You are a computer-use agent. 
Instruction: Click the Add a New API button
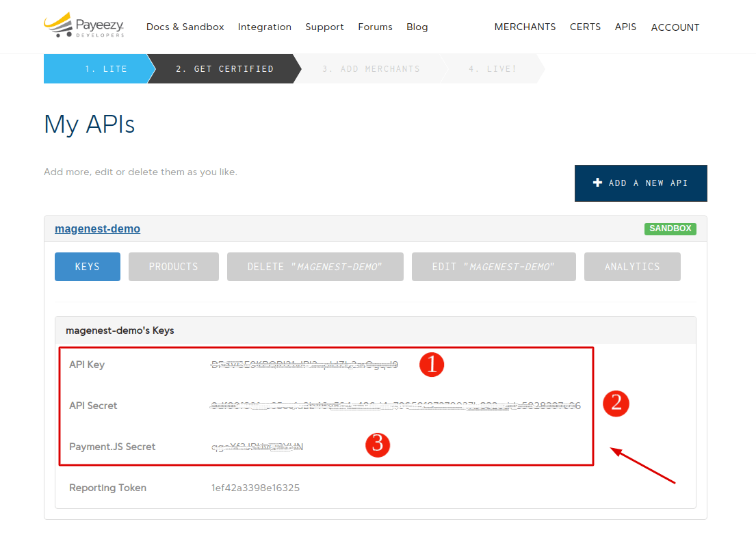coord(641,183)
